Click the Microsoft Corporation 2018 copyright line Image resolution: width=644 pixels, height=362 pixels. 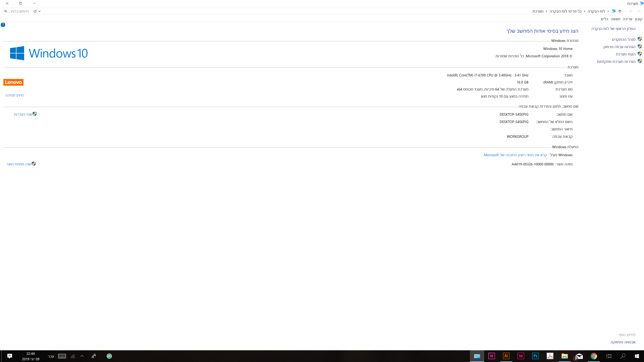[x=533, y=56]
